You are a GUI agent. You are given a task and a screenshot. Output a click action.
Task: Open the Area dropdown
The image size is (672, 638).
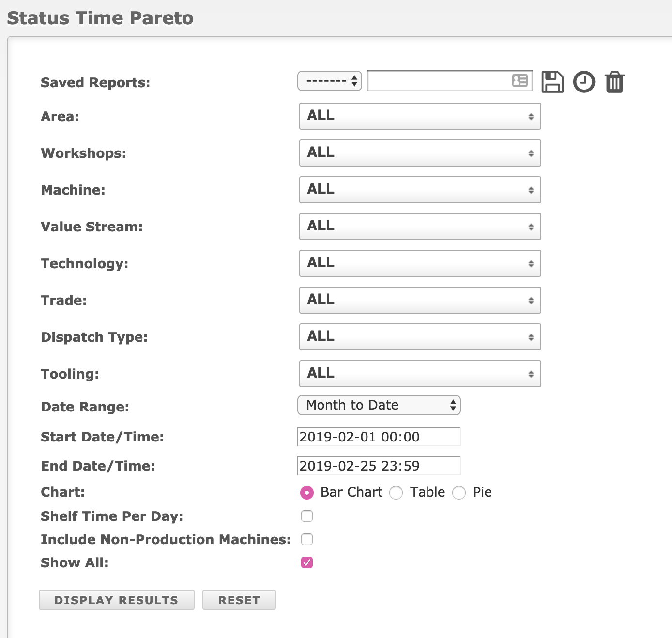point(420,116)
